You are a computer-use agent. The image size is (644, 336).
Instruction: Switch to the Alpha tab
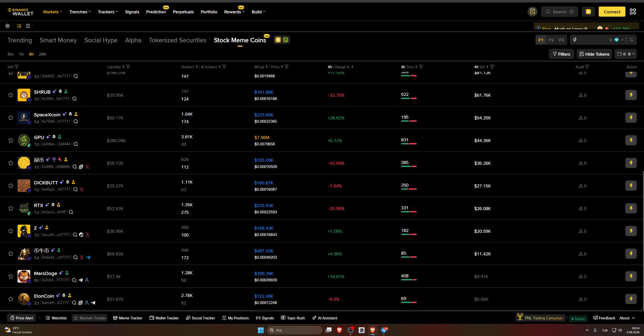pos(133,40)
